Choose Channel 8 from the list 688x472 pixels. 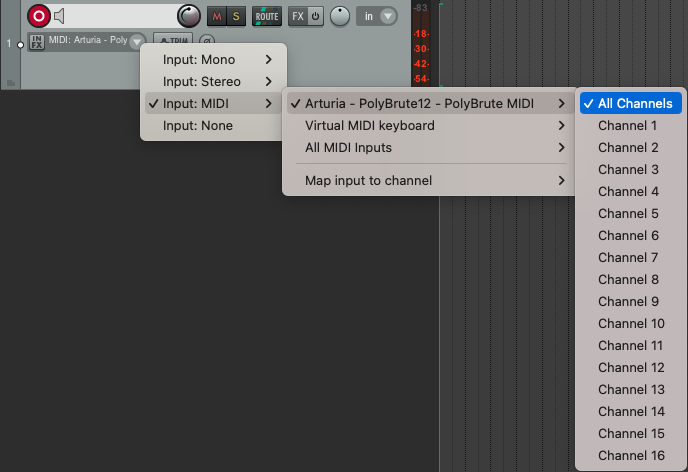tap(631, 279)
